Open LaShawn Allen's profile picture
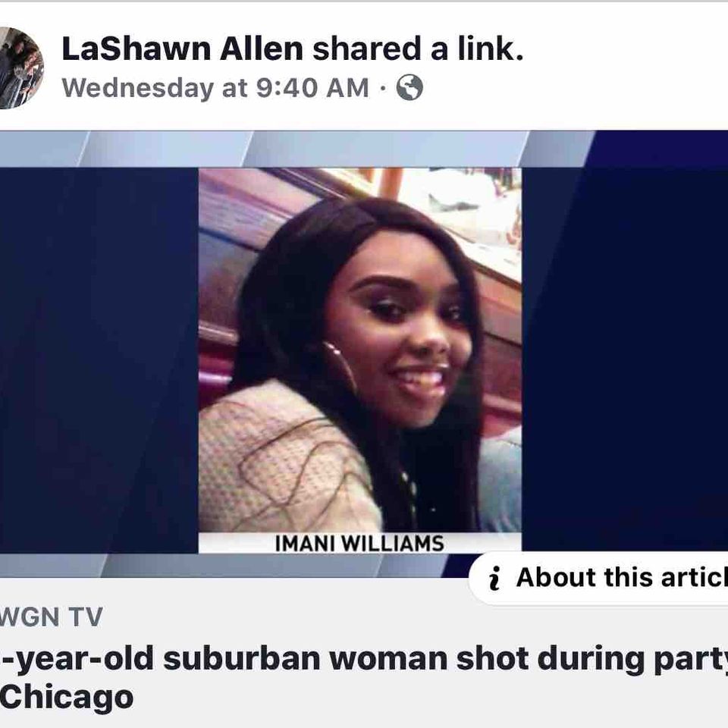The height and width of the screenshot is (728, 728). tap(20, 68)
